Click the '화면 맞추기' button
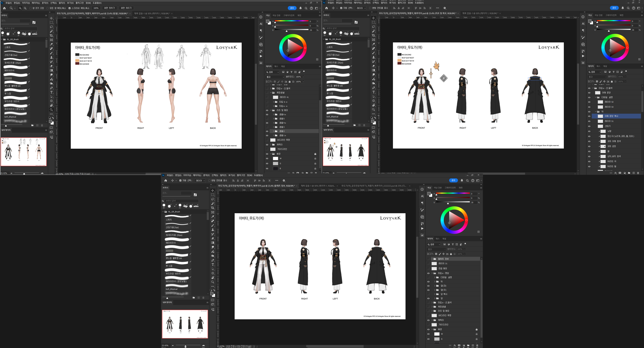This screenshot has width=644, height=348. point(110,8)
